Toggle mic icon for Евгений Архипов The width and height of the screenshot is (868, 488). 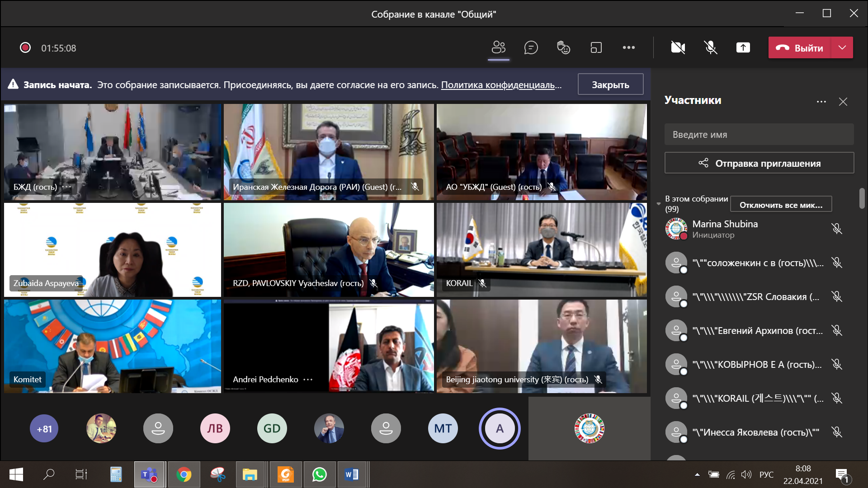click(837, 330)
